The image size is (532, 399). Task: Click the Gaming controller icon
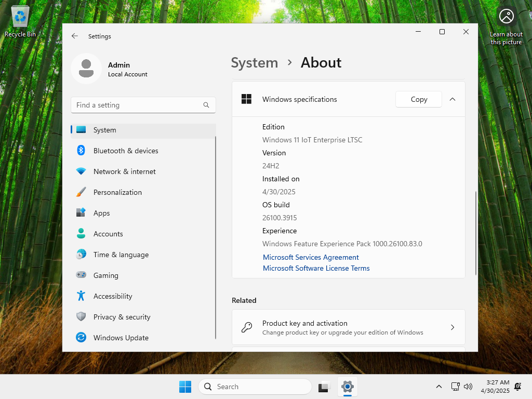[81, 275]
